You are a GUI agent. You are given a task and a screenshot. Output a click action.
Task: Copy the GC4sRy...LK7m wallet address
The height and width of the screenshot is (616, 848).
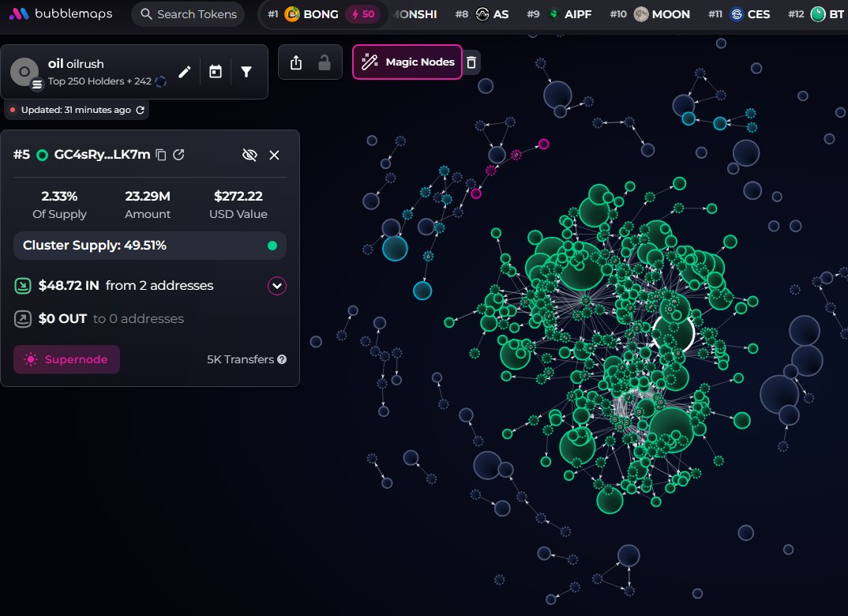click(x=161, y=155)
